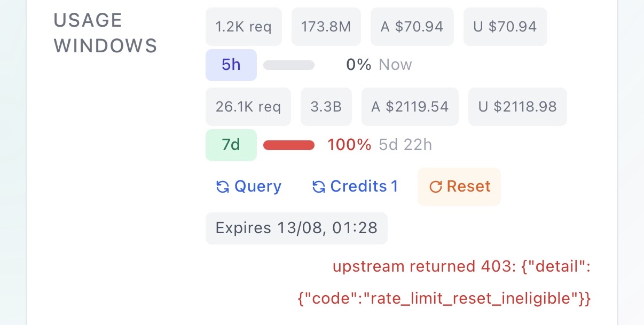Click the 5d 22h reset countdown text
The width and height of the screenshot is (644, 325).
(405, 145)
